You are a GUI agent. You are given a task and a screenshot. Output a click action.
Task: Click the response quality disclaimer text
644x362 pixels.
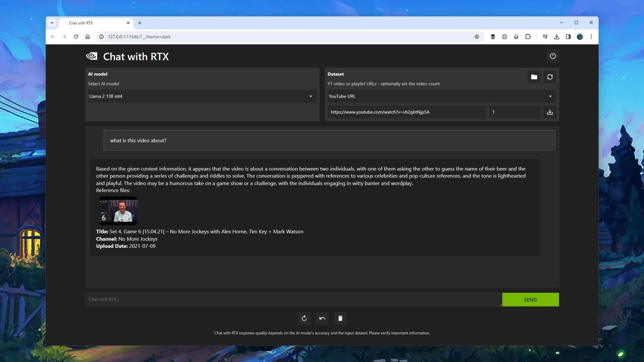click(322, 333)
